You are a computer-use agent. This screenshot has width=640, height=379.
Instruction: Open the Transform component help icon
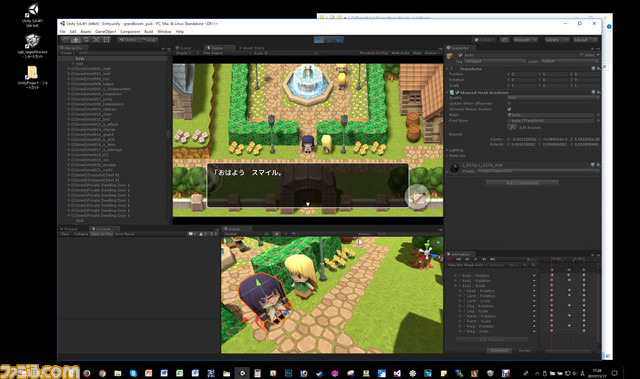593,69
